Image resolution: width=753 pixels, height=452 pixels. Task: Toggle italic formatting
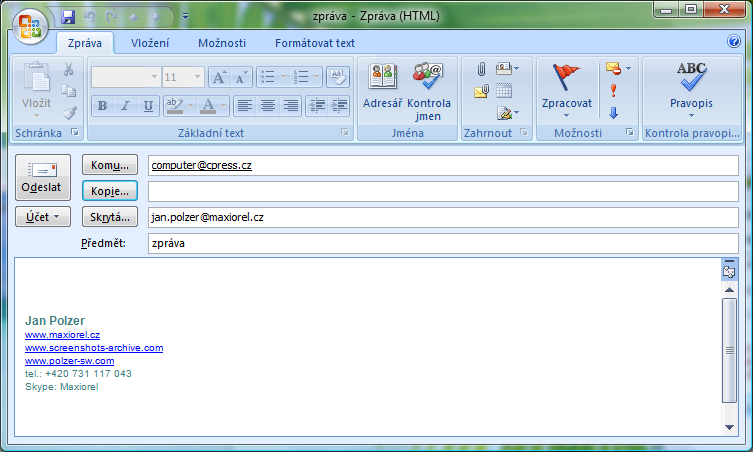125,106
